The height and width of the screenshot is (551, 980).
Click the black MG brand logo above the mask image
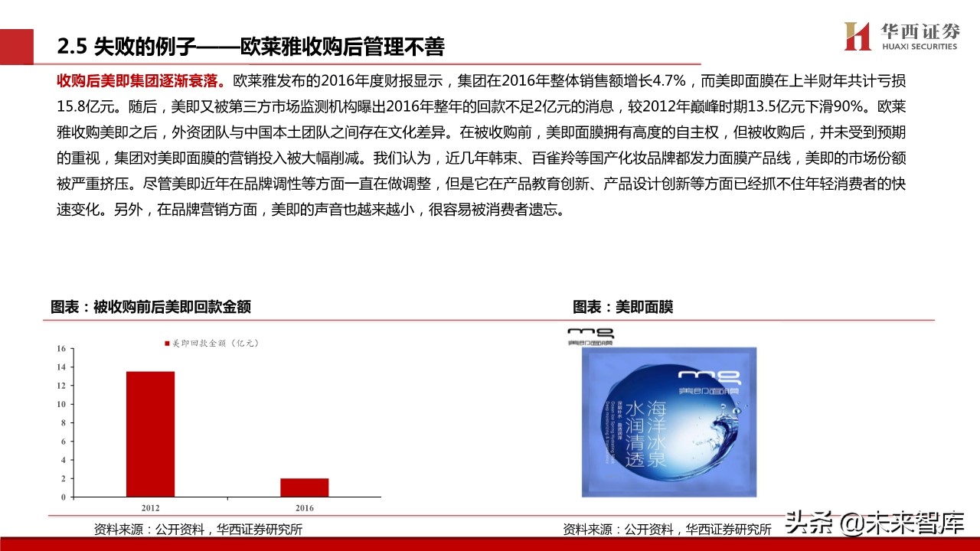(592, 335)
